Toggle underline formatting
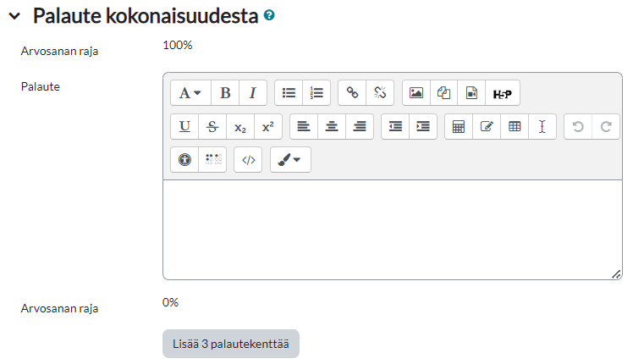 click(x=184, y=127)
